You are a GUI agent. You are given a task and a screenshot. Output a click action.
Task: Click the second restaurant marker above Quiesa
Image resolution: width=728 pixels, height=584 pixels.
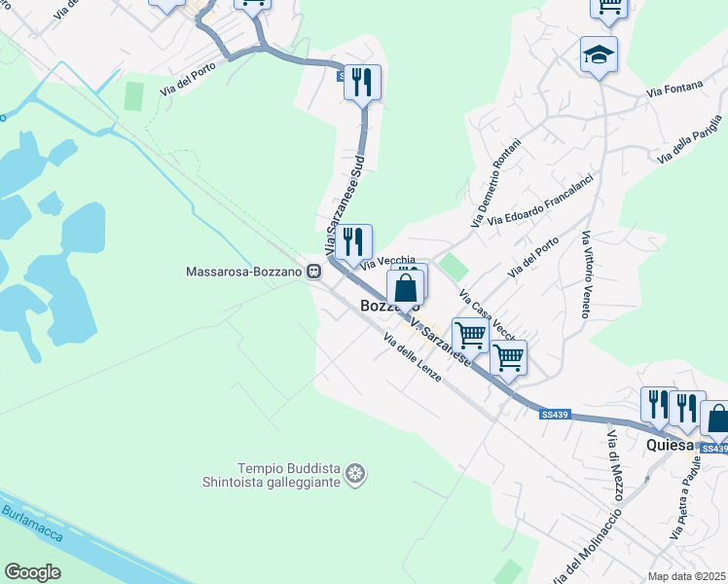[x=687, y=411]
